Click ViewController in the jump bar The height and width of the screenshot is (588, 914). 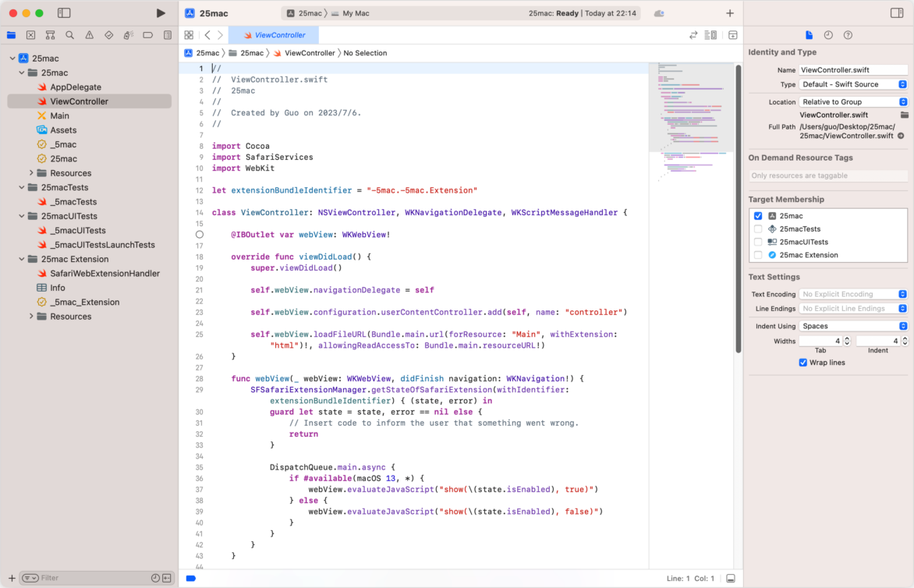(304, 53)
